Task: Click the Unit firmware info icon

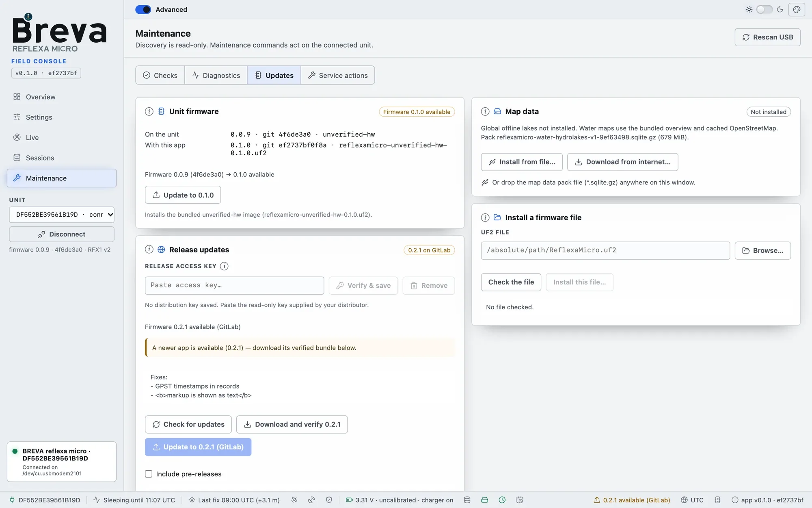Action: pos(149,111)
